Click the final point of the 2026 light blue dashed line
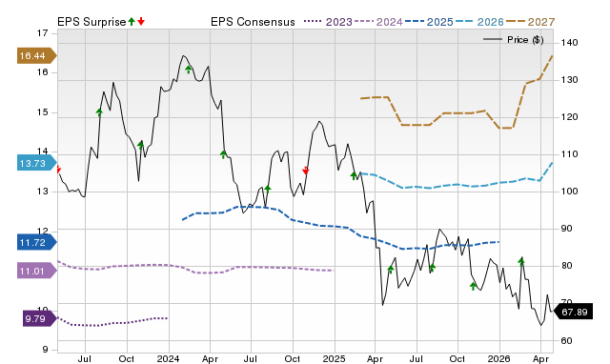The width and height of the screenshot is (610, 364). tap(553, 163)
